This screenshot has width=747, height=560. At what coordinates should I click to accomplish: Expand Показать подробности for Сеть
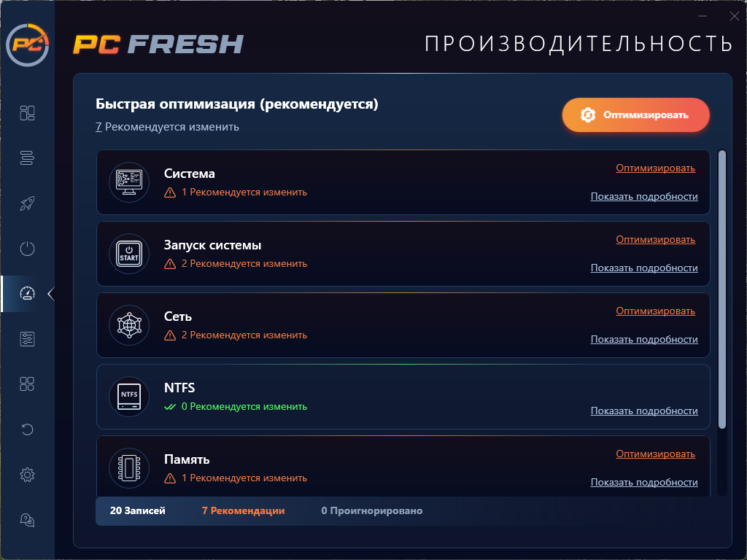point(644,340)
